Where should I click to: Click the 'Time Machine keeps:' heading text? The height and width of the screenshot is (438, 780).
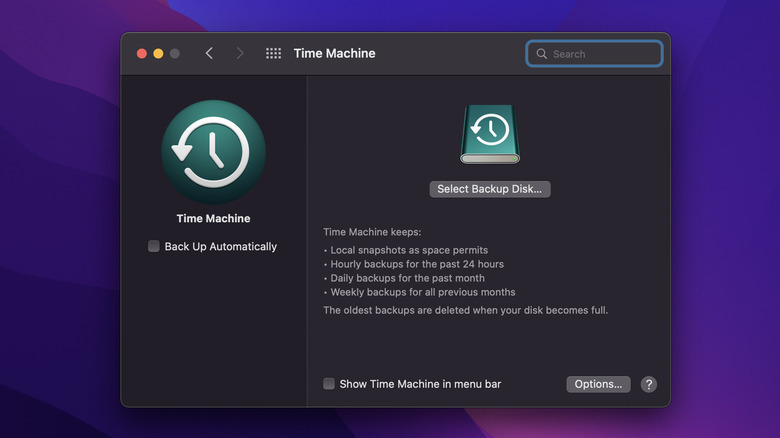click(372, 232)
